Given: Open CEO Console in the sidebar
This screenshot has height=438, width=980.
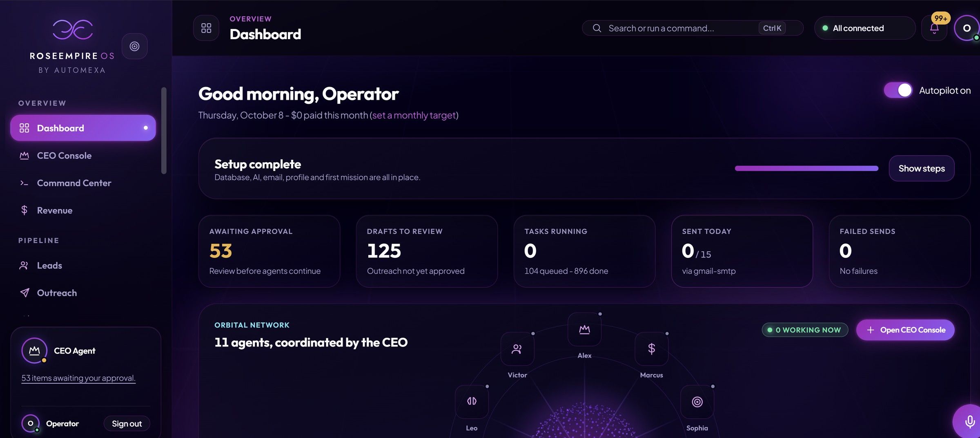Looking at the screenshot, I should tap(83, 155).
